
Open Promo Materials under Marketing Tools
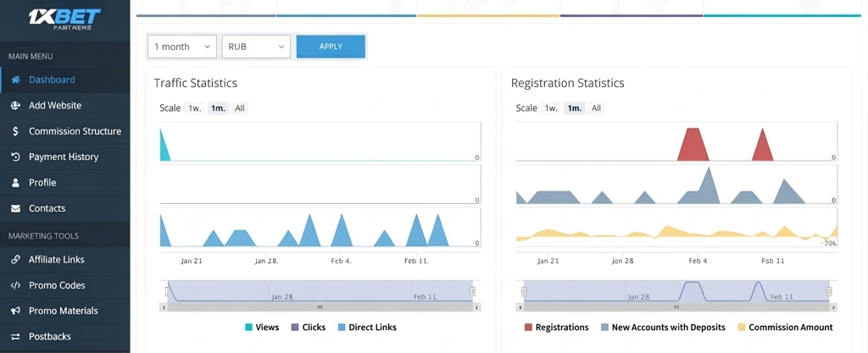point(65,311)
